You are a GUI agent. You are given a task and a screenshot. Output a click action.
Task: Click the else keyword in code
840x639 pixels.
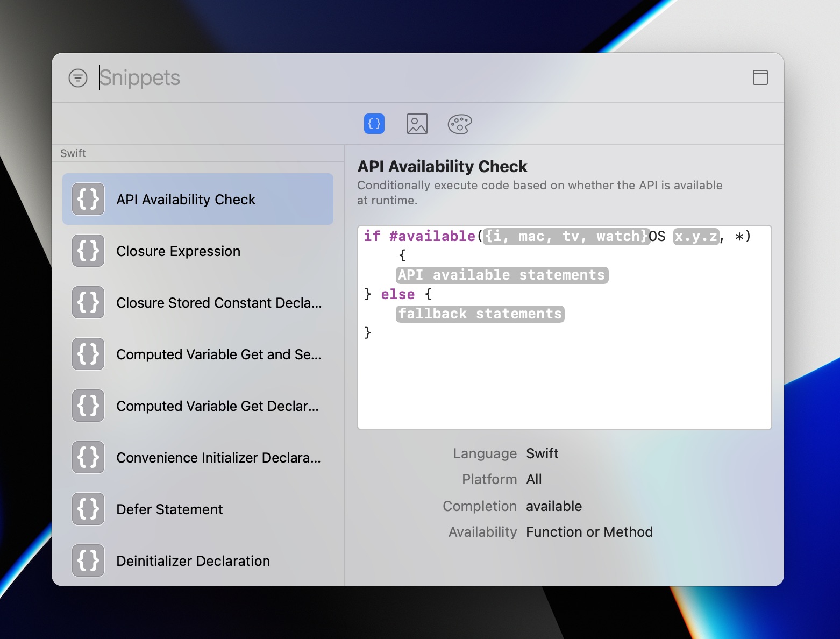click(398, 294)
